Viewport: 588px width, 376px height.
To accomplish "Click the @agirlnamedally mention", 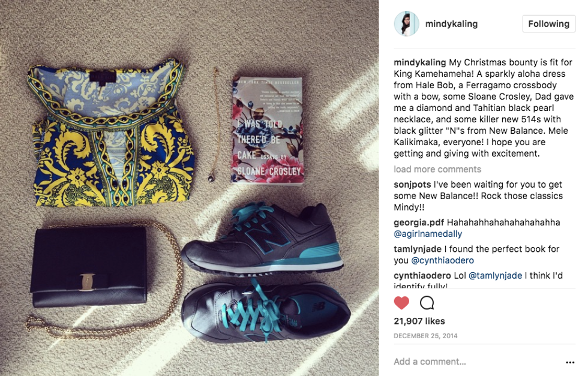I will coord(428,234).
